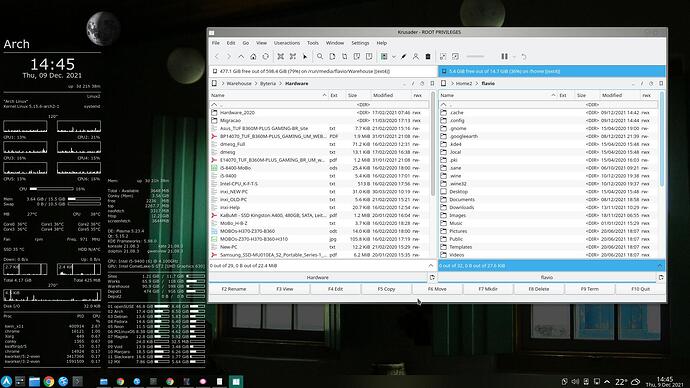Image resolution: width=690 pixels, height=388 pixels.
Task: Click the F5 Copy button
Action: 386,289
